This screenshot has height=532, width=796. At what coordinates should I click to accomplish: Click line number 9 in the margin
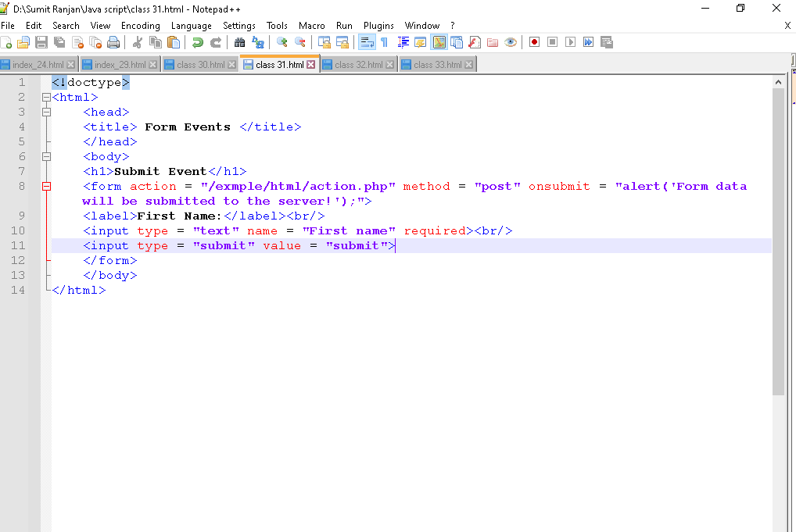[21, 216]
